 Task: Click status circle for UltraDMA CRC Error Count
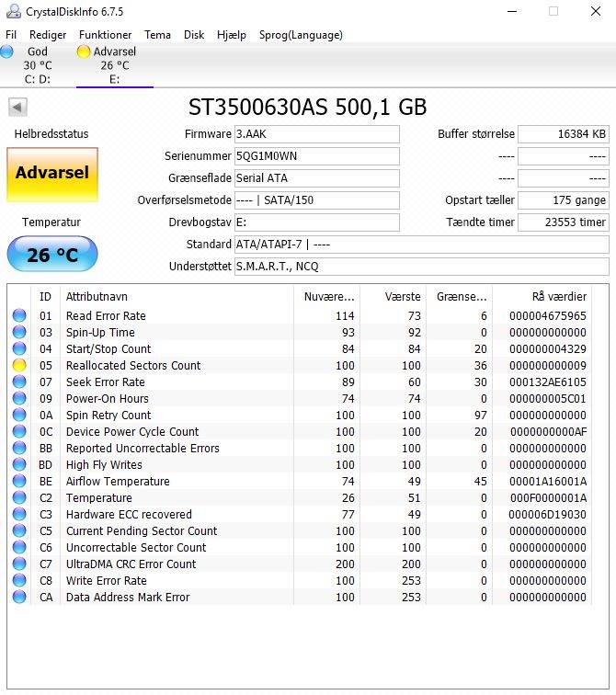[x=19, y=564]
